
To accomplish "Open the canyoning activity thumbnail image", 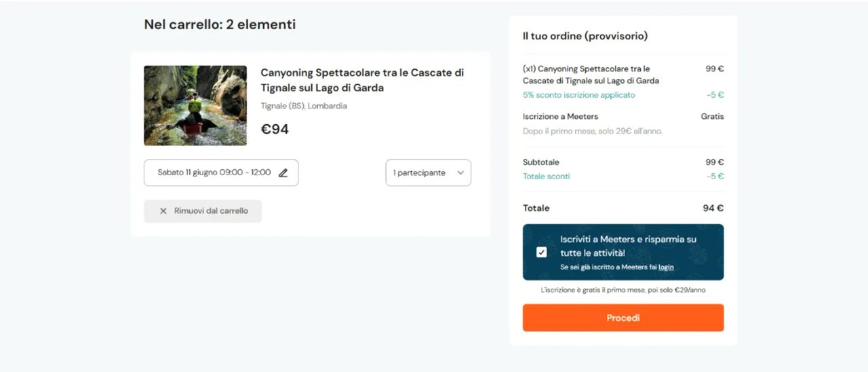I will coord(195,105).
